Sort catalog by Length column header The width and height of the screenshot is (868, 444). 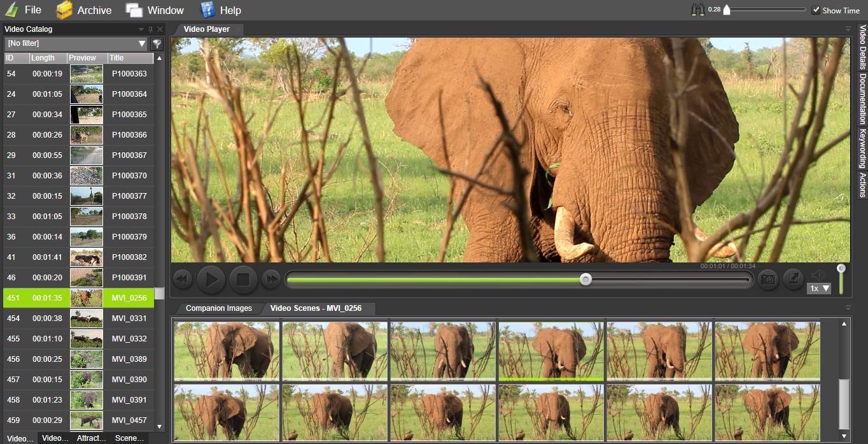coord(48,58)
